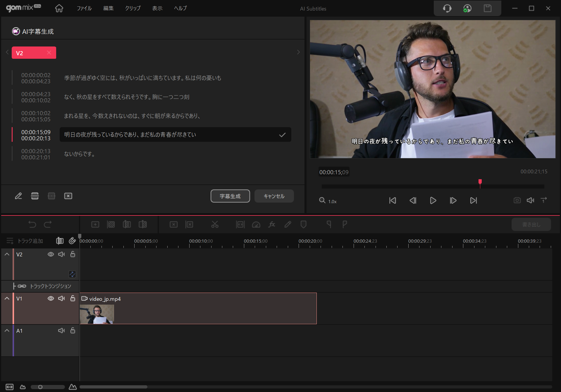The width and height of the screenshot is (561, 392).
Task: Click the pencil edit subtitle icon
Action: (18, 196)
